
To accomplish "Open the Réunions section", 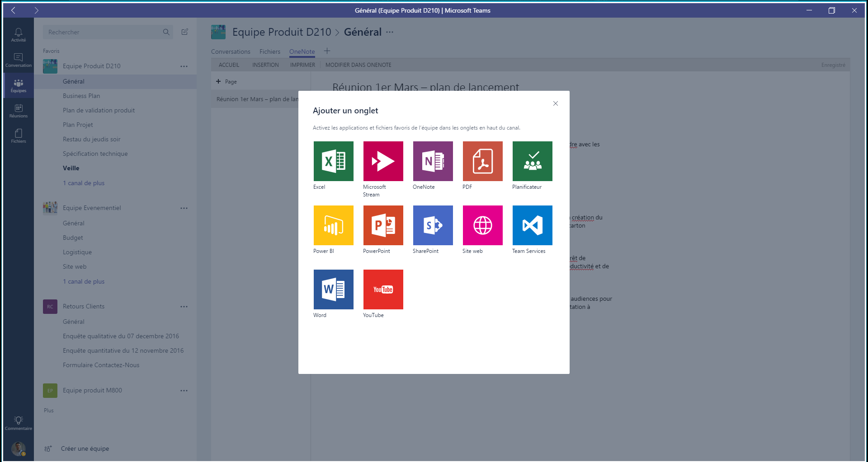I will (x=19, y=111).
